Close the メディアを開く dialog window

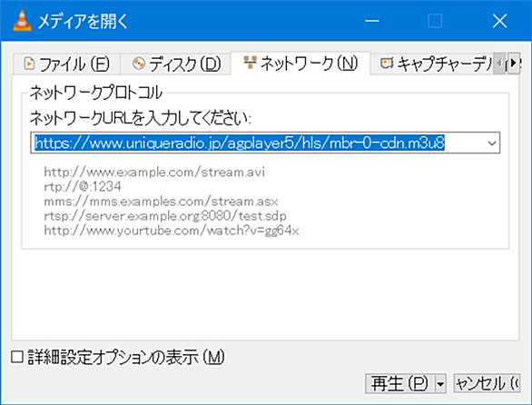(x=499, y=21)
